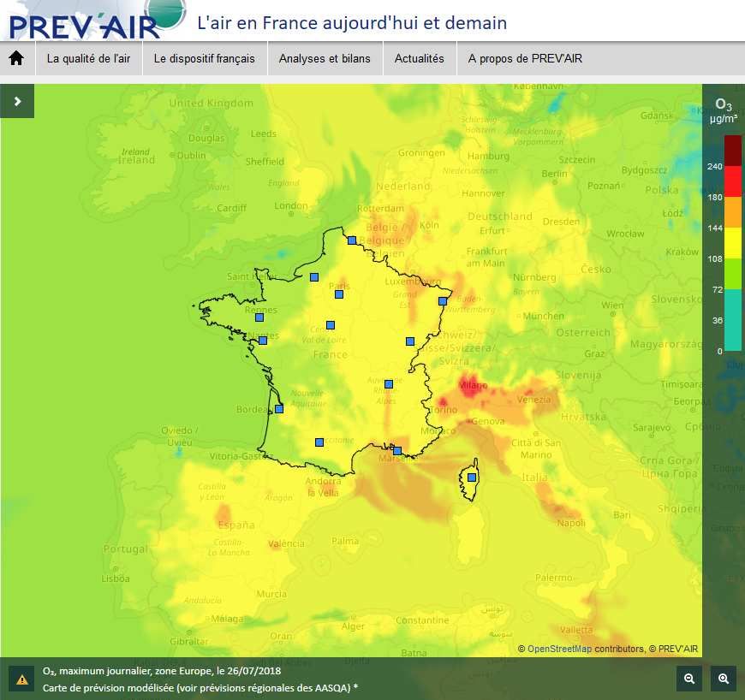This screenshot has height=700, width=745.
Task: Open La qualité de l'air menu
Action: click(88, 58)
